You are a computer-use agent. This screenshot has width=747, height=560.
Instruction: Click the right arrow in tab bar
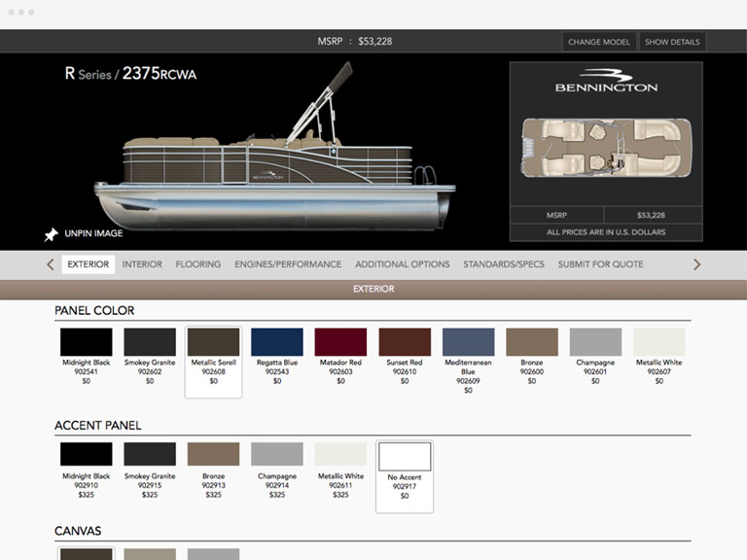tap(696, 264)
